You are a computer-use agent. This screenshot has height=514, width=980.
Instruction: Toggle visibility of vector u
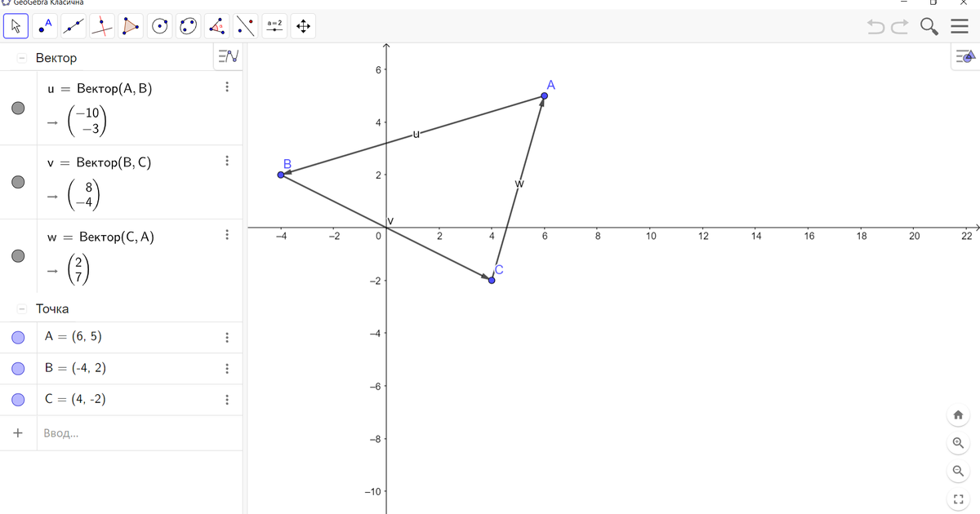tap(18, 107)
